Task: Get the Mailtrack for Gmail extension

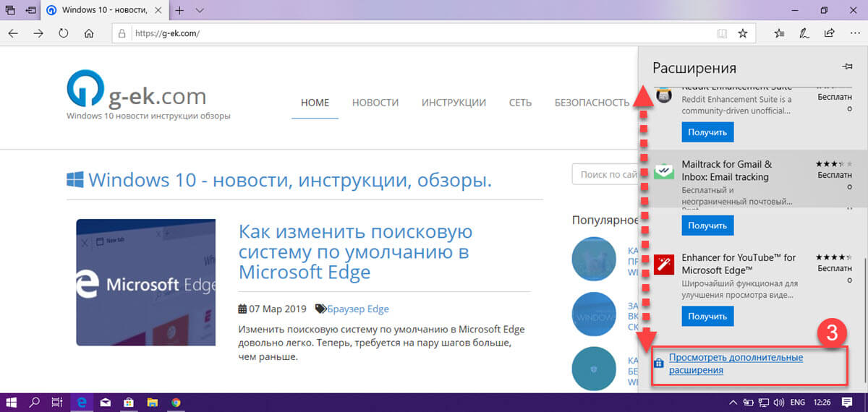Action: pos(707,226)
